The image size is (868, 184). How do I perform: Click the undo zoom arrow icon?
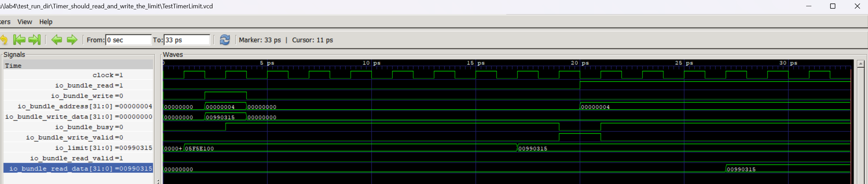pyautogui.click(x=4, y=40)
